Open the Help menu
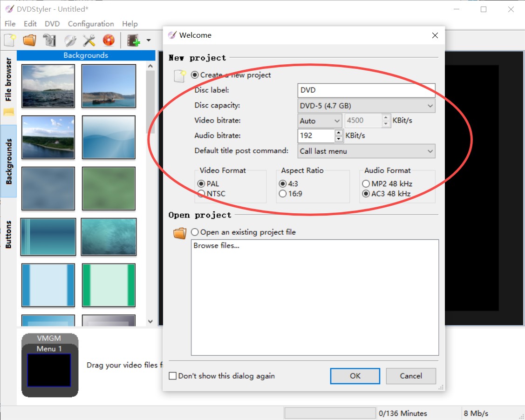 (x=130, y=24)
